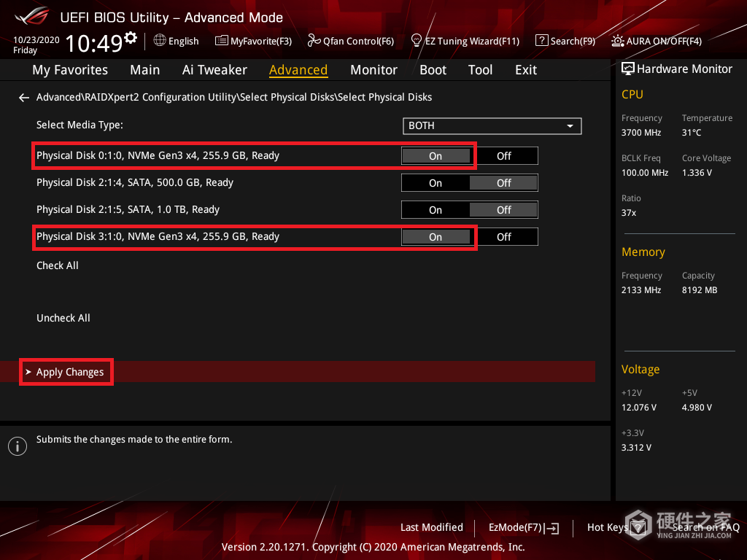The height and width of the screenshot is (560, 747).
Task: Turn on Physical Disk 2:1:5 SATA 1.0 TB
Action: tap(436, 210)
